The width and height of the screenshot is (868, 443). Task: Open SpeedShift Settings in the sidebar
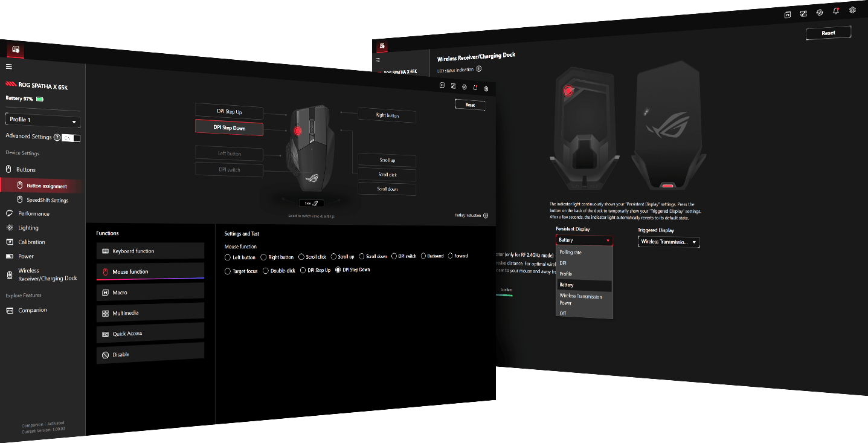42,200
